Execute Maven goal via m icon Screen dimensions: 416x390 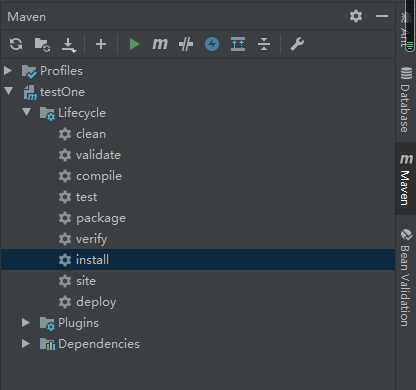pyautogui.click(x=160, y=44)
